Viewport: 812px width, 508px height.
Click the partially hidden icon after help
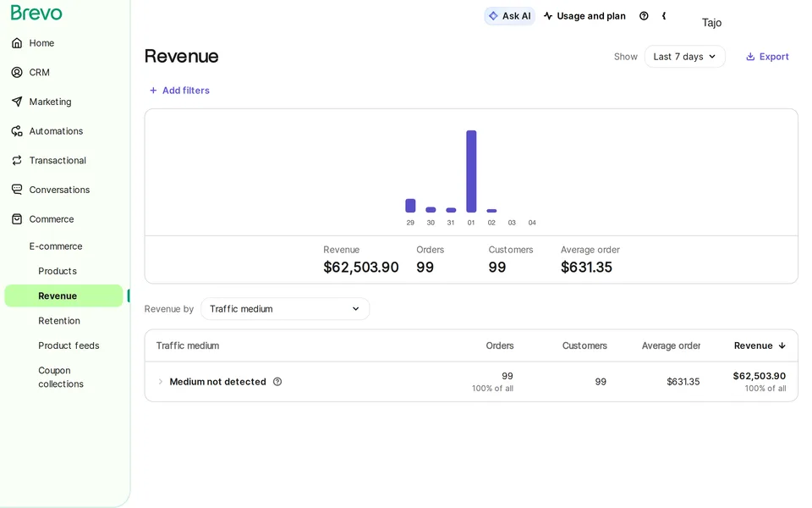(664, 16)
